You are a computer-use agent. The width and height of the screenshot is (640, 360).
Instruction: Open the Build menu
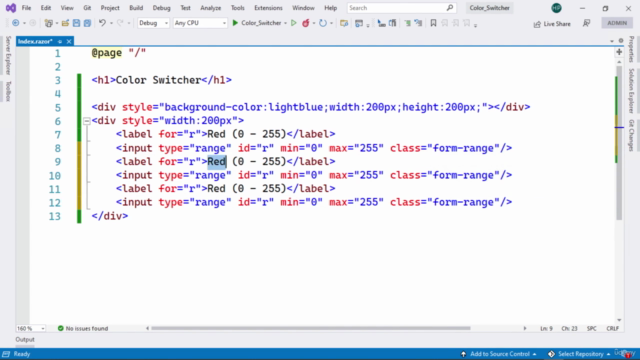[x=136, y=8]
